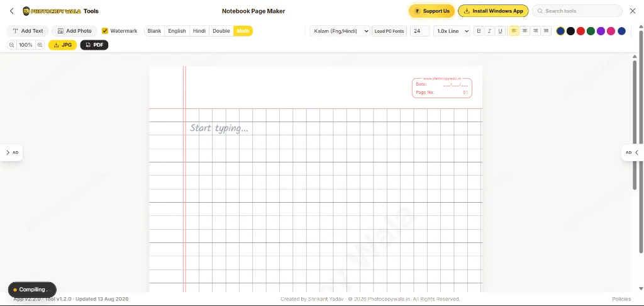The image size is (644, 306).
Task: Click the Add Photo button
Action: point(74,31)
